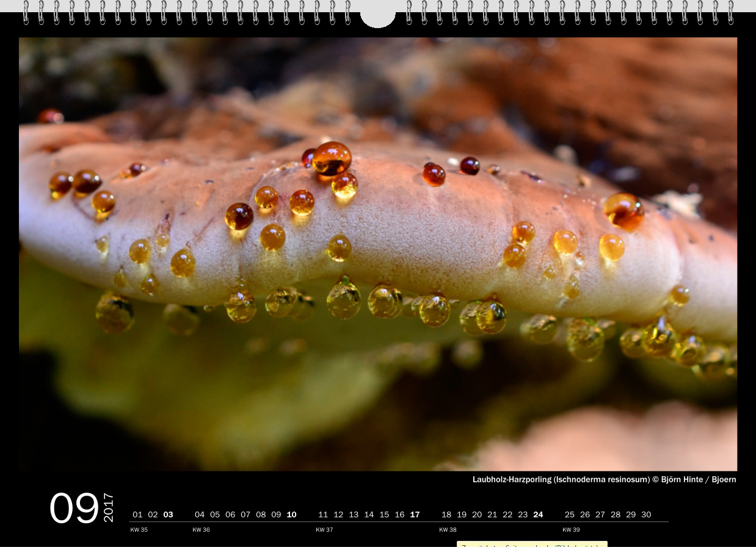Click the Laubholz-Harzporling photo caption

click(x=603, y=479)
